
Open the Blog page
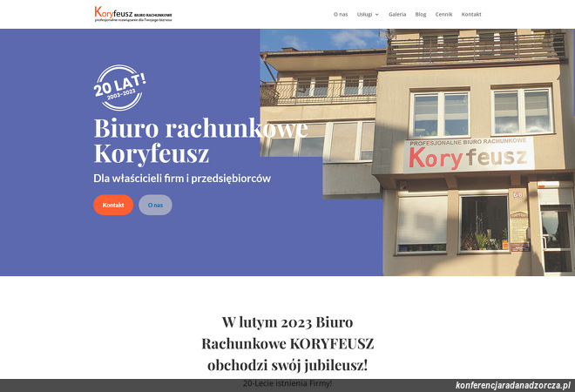[421, 14]
